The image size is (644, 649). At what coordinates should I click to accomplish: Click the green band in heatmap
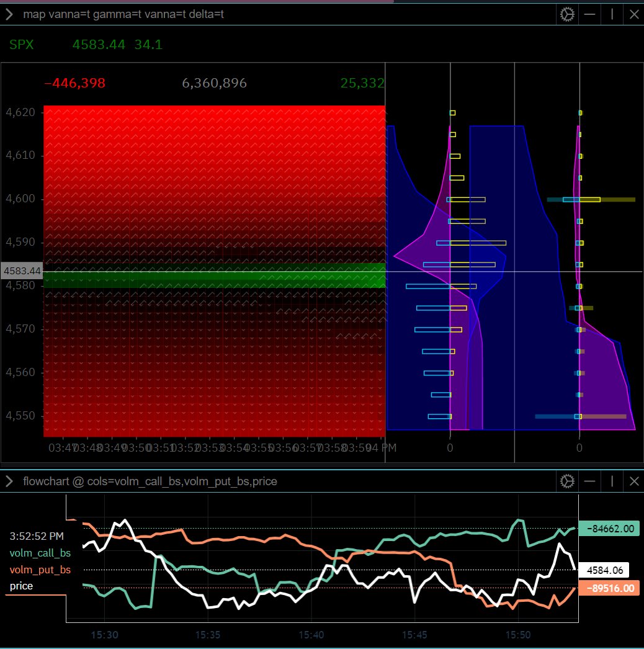[x=215, y=275]
